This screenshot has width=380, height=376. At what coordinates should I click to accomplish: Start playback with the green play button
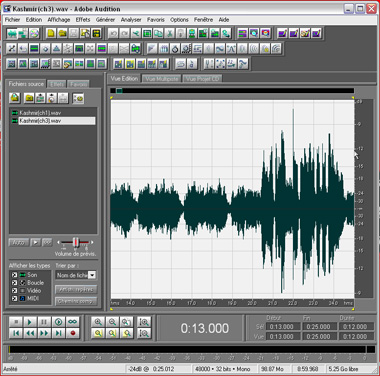coord(30,322)
